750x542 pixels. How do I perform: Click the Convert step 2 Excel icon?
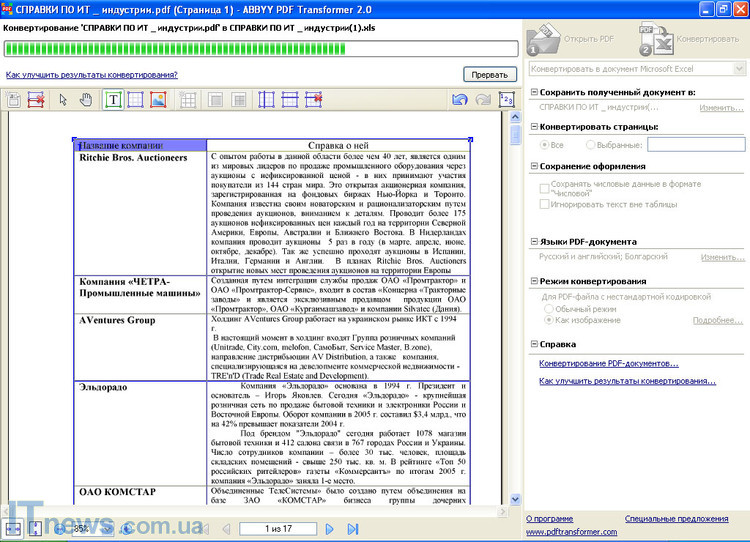pyautogui.click(x=657, y=39)
